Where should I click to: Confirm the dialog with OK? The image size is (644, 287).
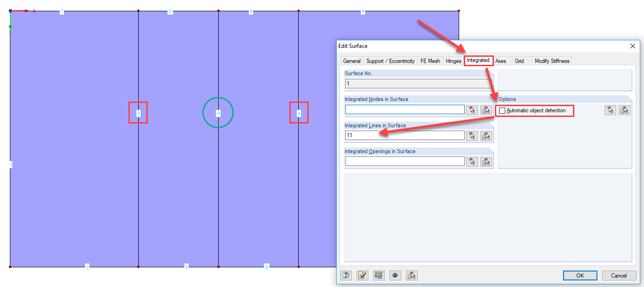pos(580,275)
